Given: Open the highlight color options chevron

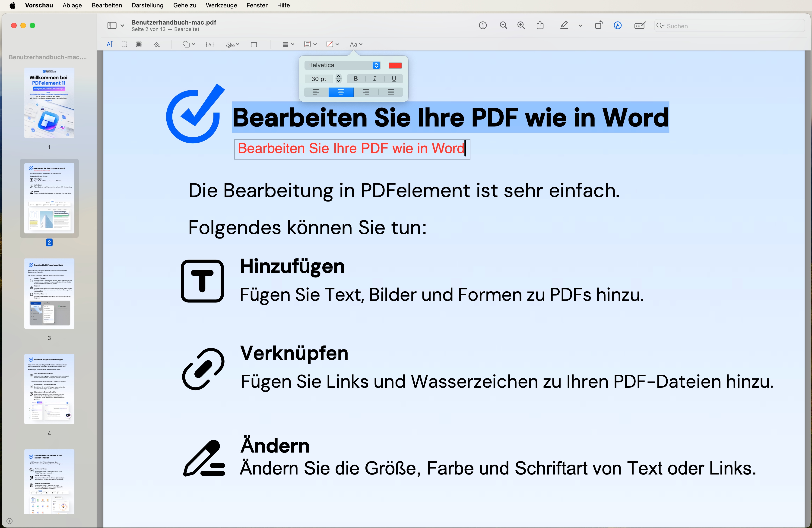Looking at the screenshot, I should pyautogui.click(x=580, y=25).
